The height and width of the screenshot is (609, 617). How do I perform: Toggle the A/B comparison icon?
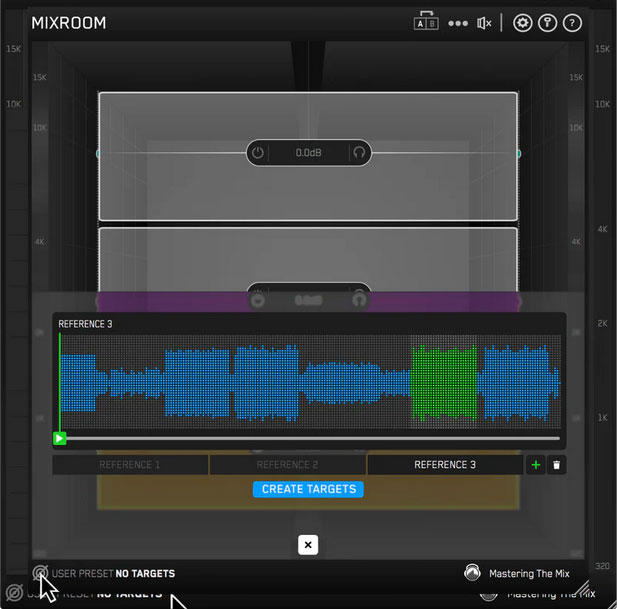426,21
